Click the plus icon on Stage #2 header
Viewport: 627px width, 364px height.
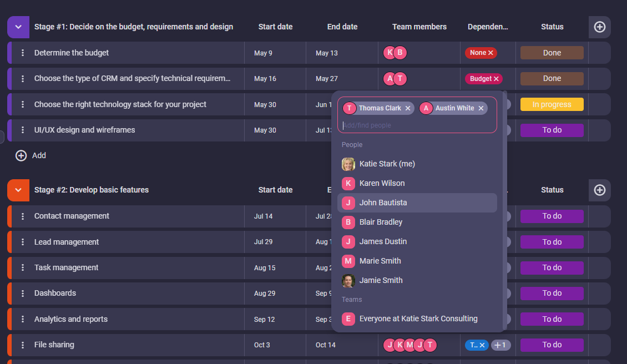tap(599, 190)
